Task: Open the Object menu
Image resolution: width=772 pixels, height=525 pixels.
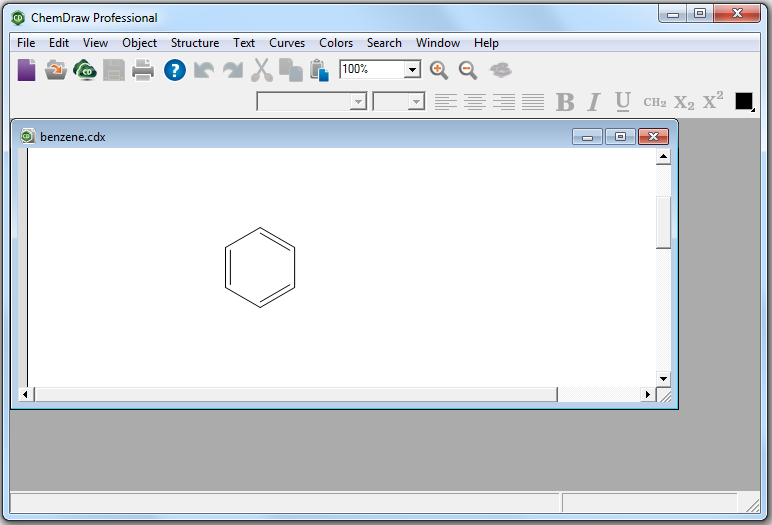Action: click(139, 43)
